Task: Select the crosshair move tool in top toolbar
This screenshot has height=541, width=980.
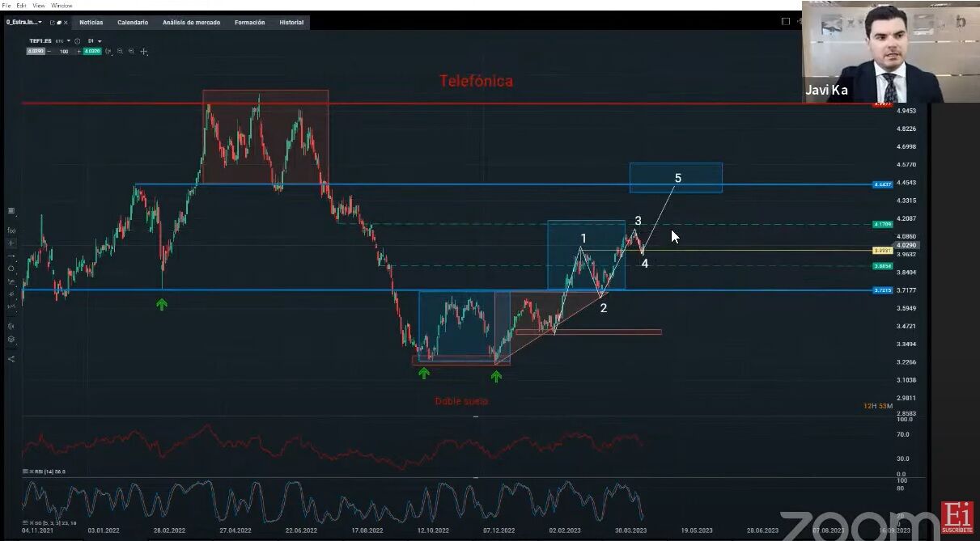Action: (x=144, y=51)
